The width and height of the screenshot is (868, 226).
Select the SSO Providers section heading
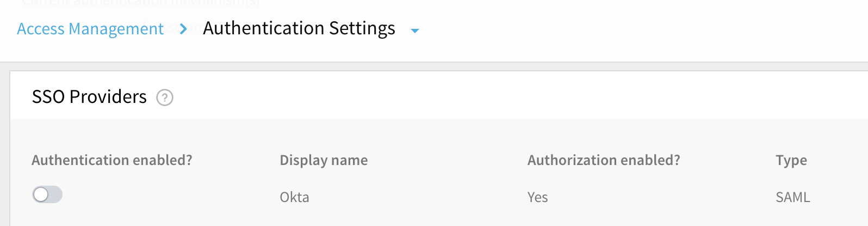click(89, 97)
